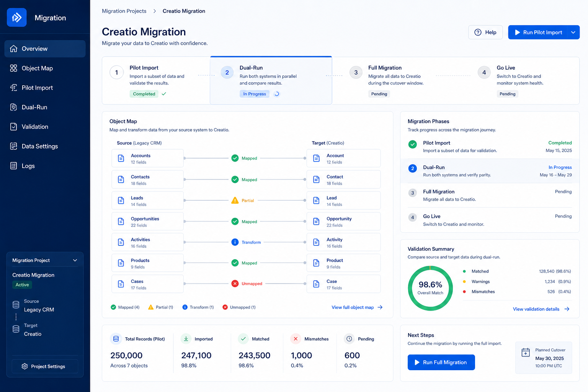The height and width of the screenshot is (392, 588).
Task: Open Object Map in the sidebar menu
Action: 45,68
